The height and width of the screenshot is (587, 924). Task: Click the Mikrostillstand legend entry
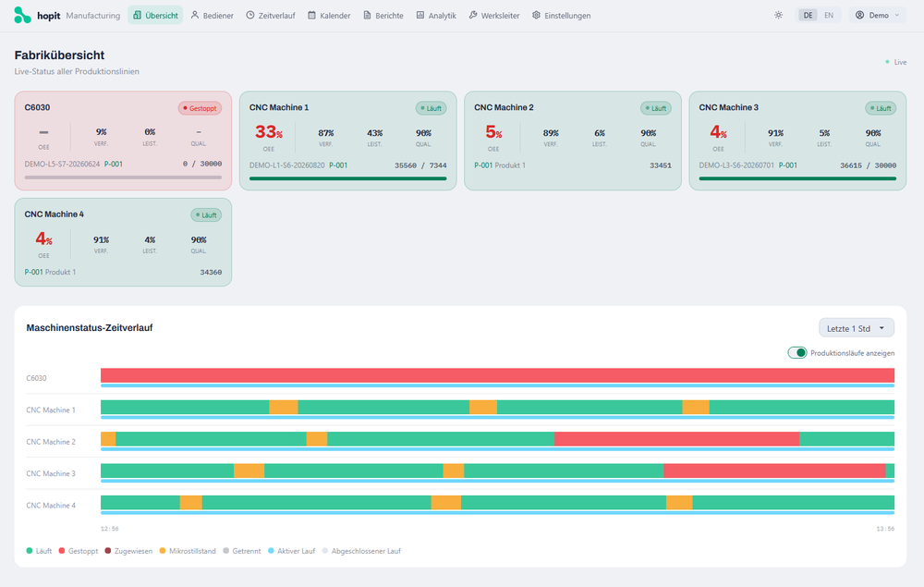click(188, 551)
